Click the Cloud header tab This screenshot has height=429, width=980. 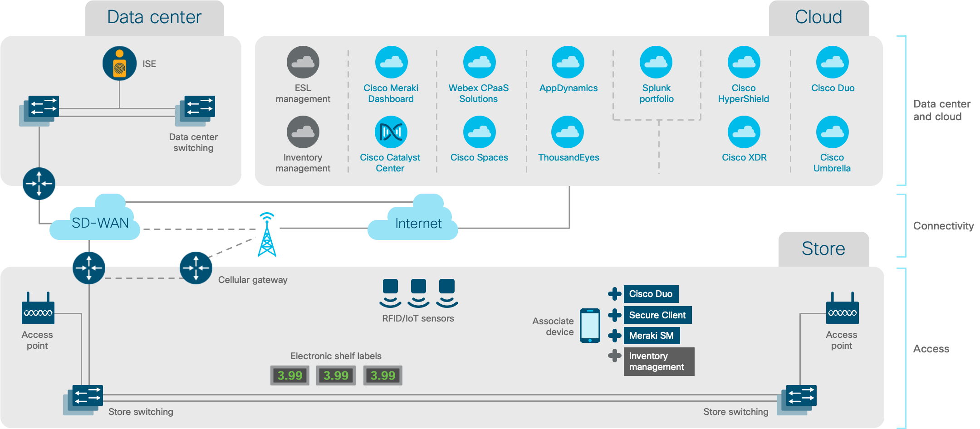click(x=819, y=18)
